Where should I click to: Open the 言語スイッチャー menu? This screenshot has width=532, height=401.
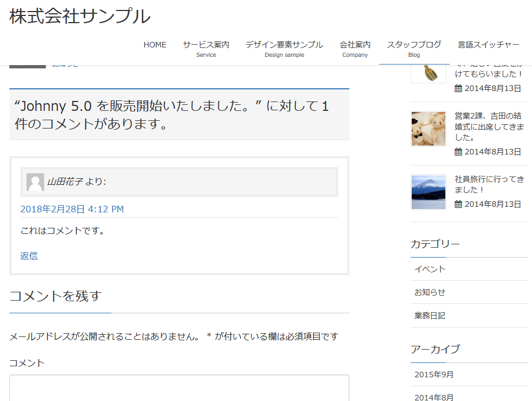pyautogui.click(x=488, y=45)
